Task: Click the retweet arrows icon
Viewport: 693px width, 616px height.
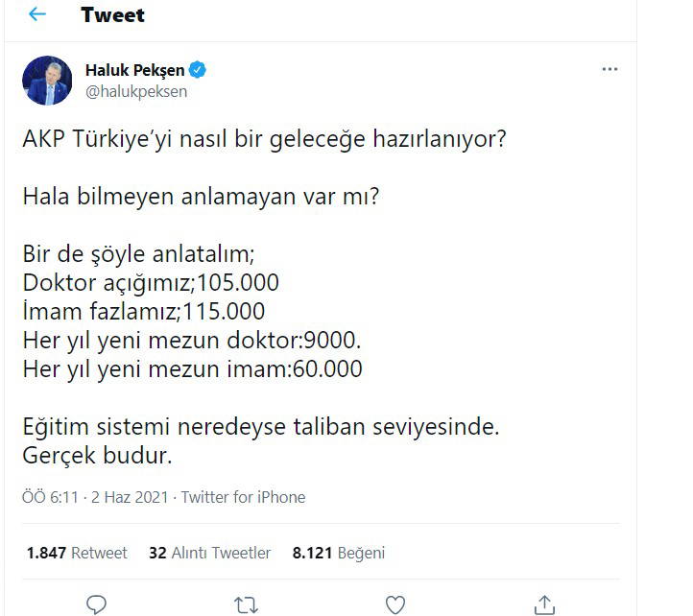Action: [246, 604]
